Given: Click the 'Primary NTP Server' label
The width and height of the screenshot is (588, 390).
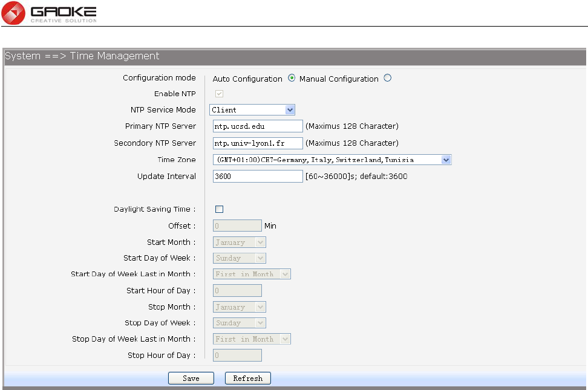Looking at the screenshot, I should point(160,126).
